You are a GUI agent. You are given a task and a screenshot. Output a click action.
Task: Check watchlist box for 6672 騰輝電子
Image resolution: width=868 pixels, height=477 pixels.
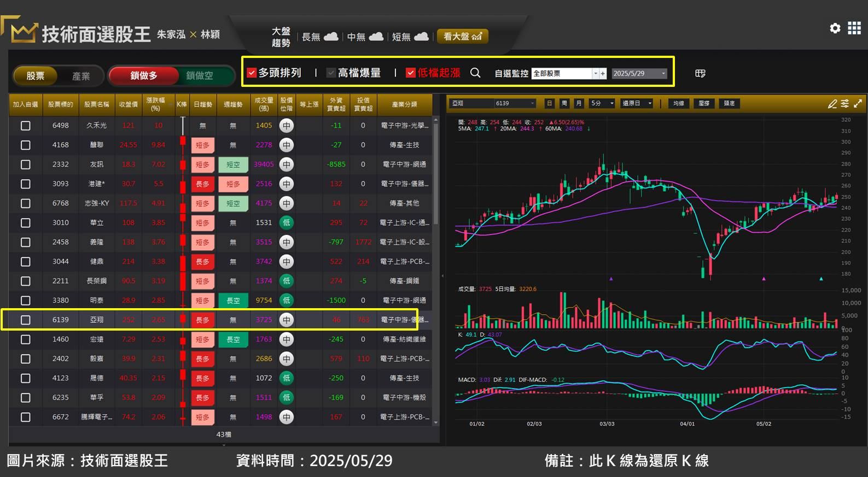[25, 417]
